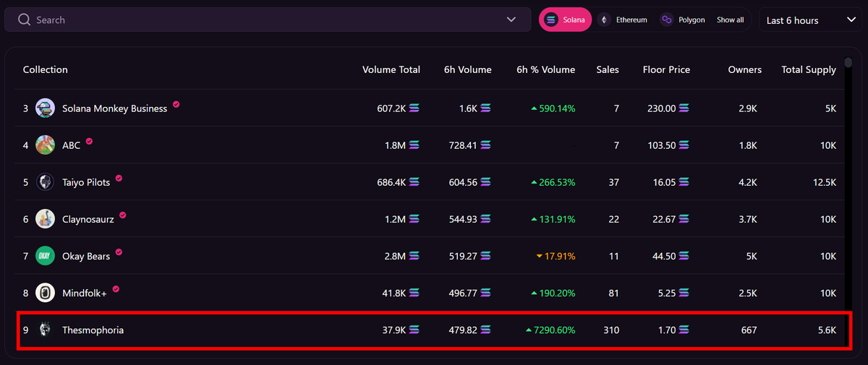Click the 310 Sales cell
The height and width of the screenshot is (365, 868).
click(611, 330)
